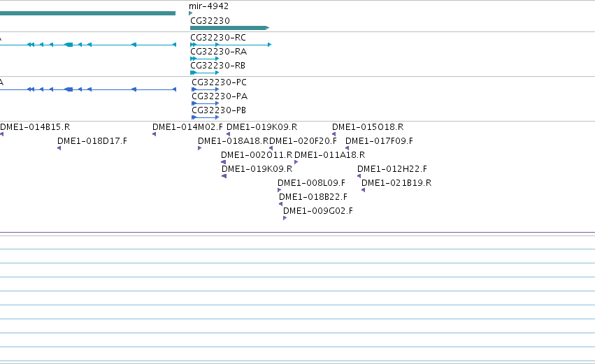
Task: Click the DME1-014M02.F label
Action: [187, 127]
